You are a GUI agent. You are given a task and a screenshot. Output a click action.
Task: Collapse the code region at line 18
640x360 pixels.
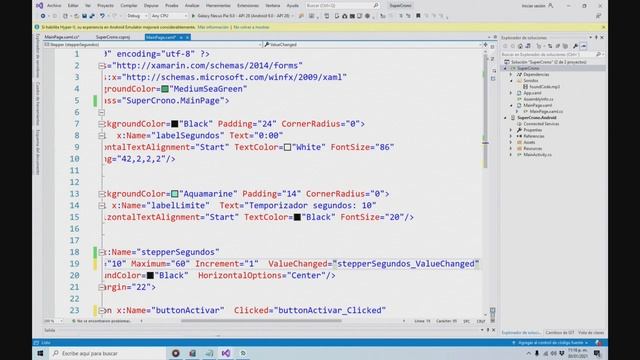click(x=101, y=252)
